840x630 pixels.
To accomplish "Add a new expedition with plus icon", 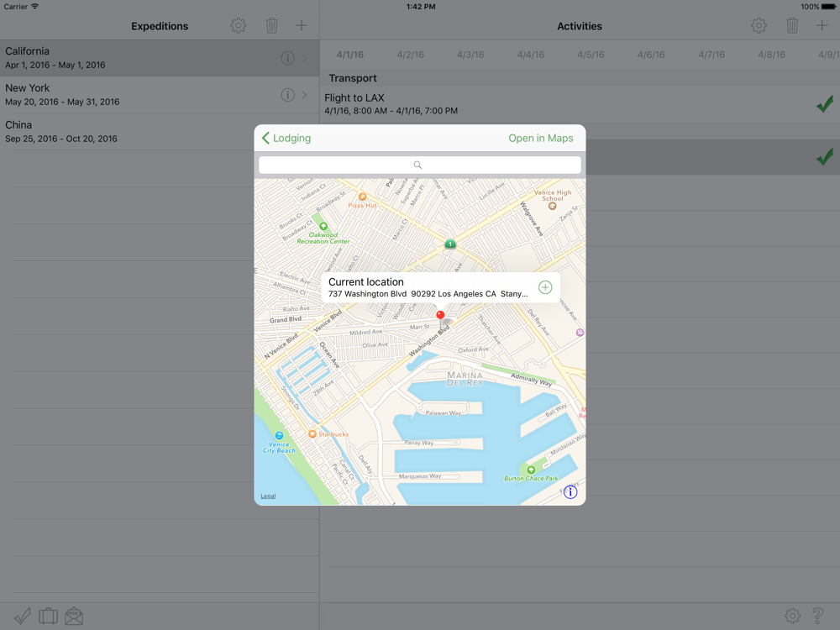I will pyautogui.click(x=302, y=26).
